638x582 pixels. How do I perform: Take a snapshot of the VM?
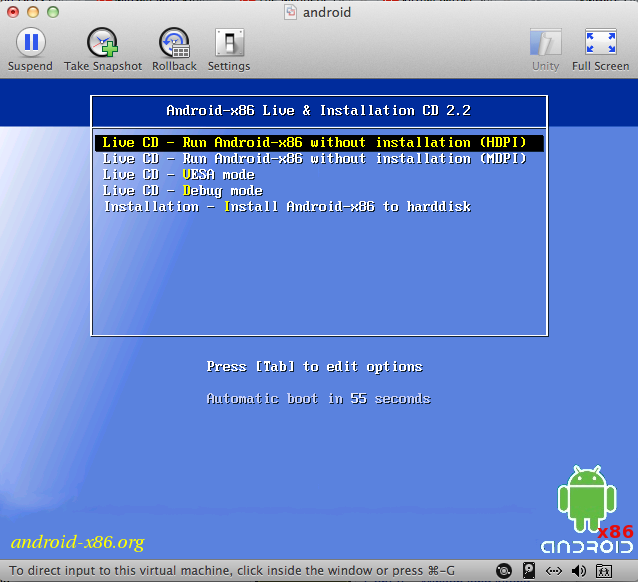(x=103, y=49)
